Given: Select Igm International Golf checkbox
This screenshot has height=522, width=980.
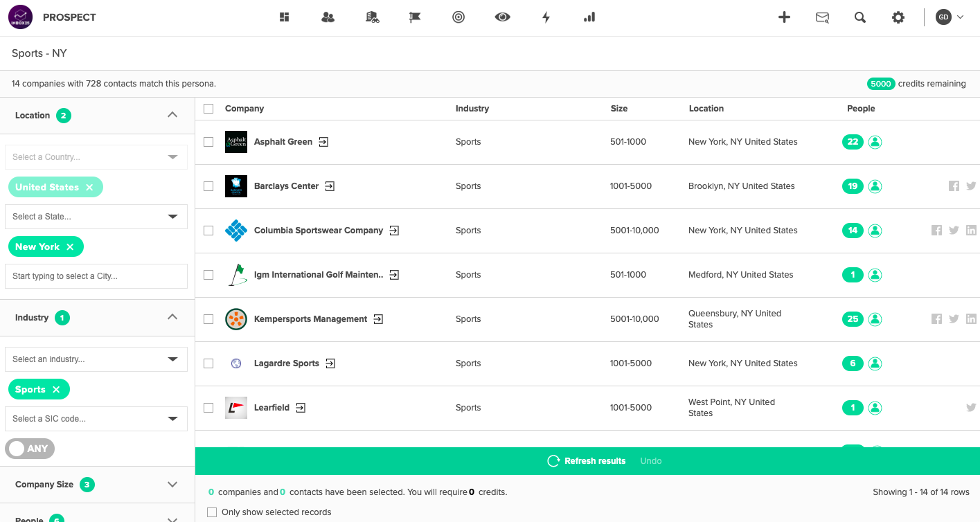Looking at the screenshot, I should pos(208,275).
